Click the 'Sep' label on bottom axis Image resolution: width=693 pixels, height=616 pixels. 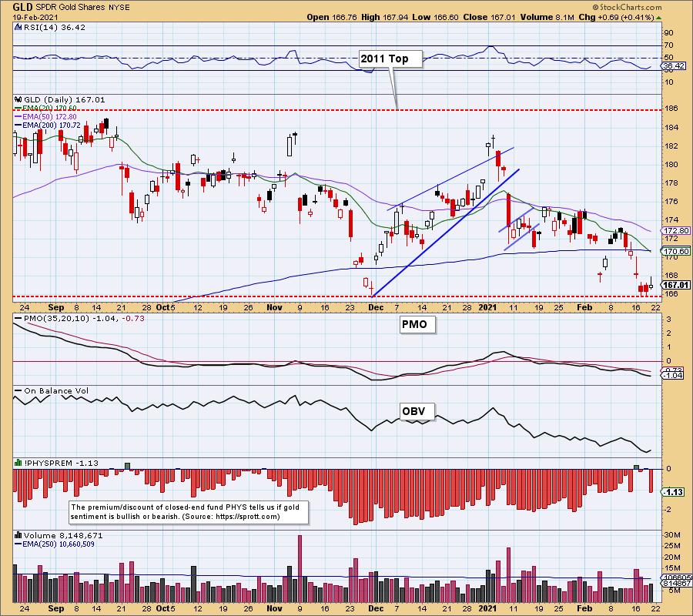[56, 608]
